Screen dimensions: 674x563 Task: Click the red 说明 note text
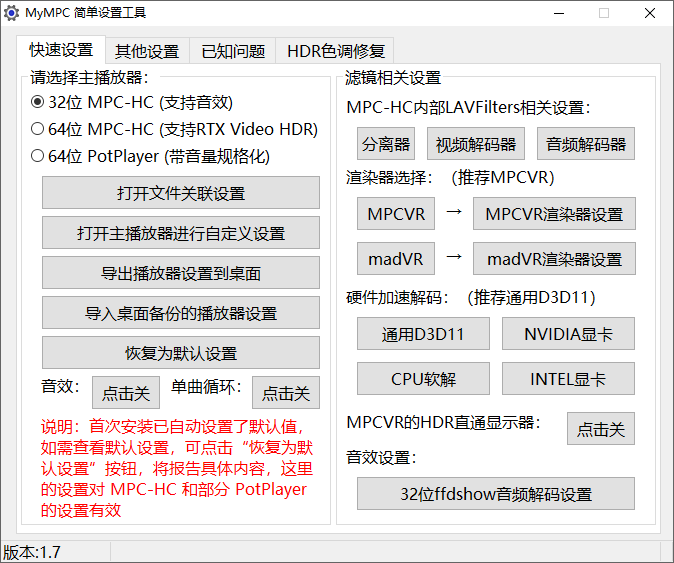pos(177,468)
